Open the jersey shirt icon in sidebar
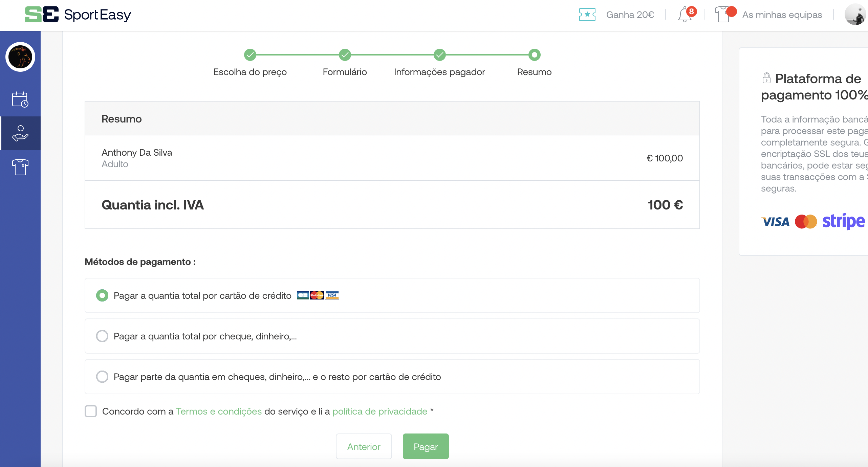868x467 pixels. pos(20,167)
